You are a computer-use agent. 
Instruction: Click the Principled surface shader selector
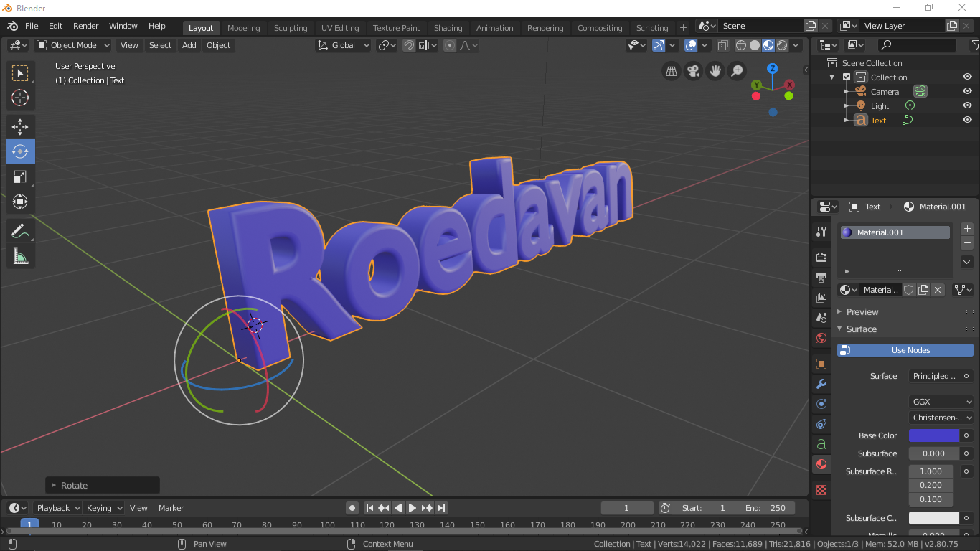tap(934, 376)
